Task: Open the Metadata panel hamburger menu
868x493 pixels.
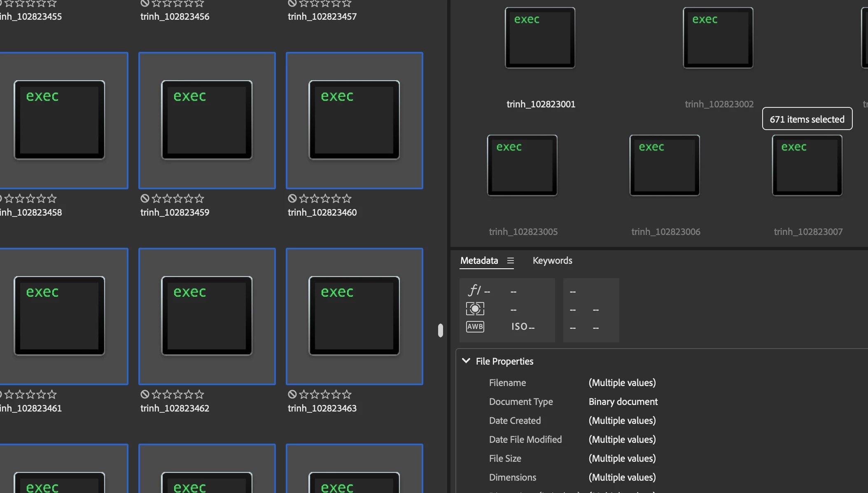Action: click(511, 260)
